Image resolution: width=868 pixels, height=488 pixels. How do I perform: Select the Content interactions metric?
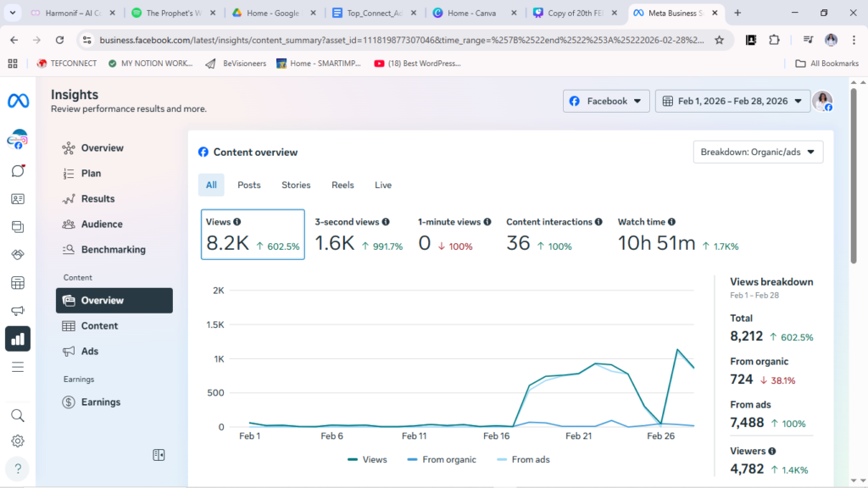tap(554, 234)
